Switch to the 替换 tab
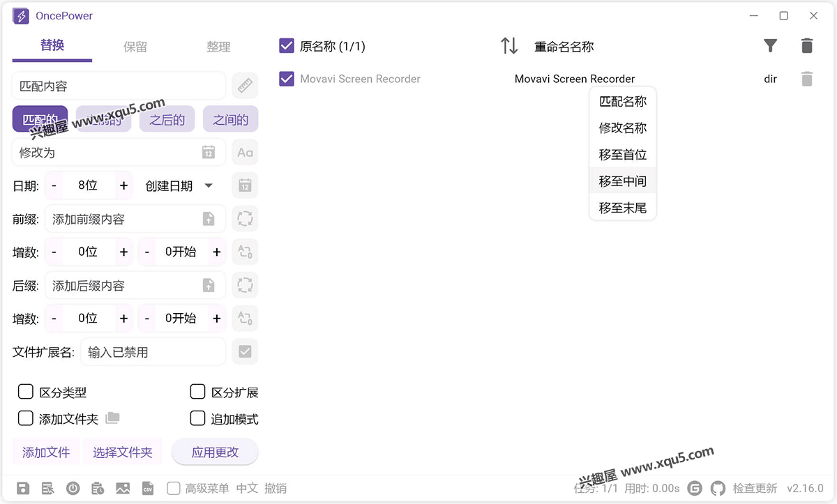Image resolution: width=837 pixels, height=504 pixels. [x=52, y=46]
